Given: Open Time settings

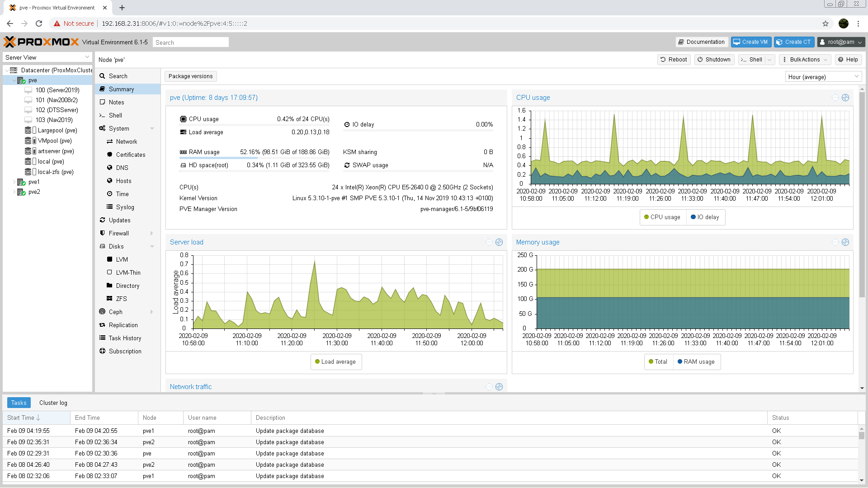Looking at the screenshot, I should click(122, 194).
